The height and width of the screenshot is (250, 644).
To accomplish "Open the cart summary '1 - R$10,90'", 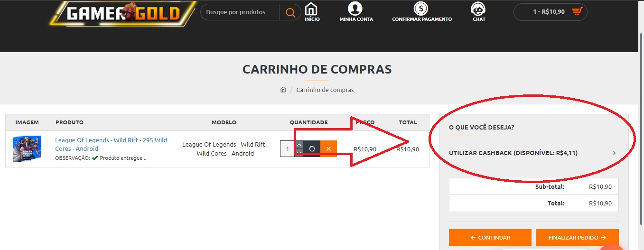I will (550, 12).
